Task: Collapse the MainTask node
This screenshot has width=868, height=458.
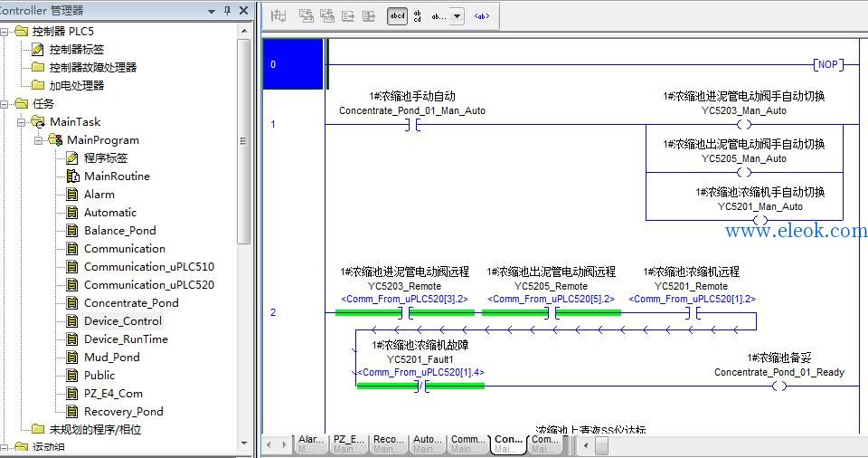Action: pos(22,122)
